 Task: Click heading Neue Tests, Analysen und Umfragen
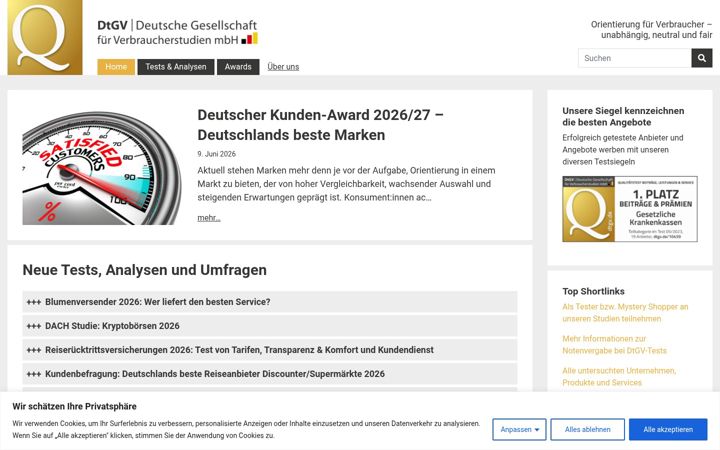pyautogui.click(x=145, y=270)
